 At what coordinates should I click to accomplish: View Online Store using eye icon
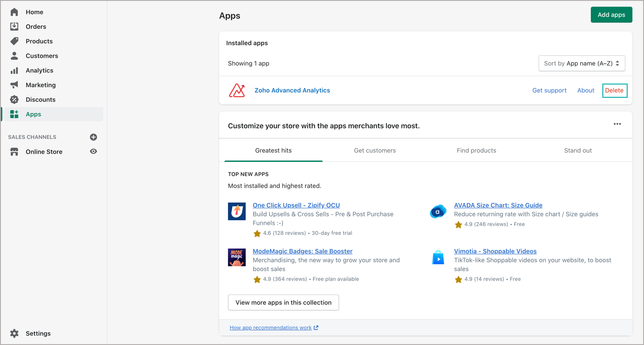tap(93, 152)
